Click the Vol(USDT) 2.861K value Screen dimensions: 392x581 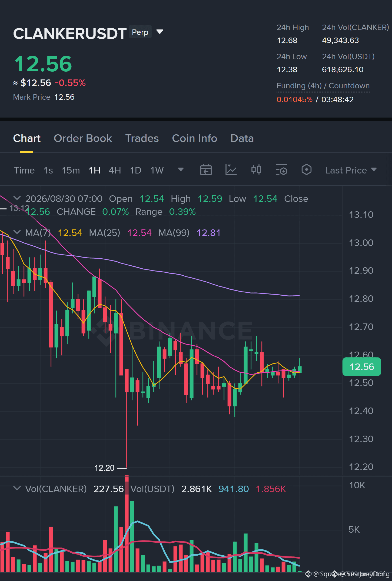(x=197, y=489)
